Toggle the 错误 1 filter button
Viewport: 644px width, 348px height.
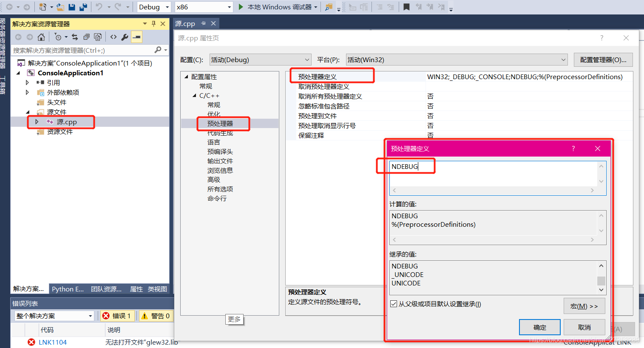click(118, 316)
